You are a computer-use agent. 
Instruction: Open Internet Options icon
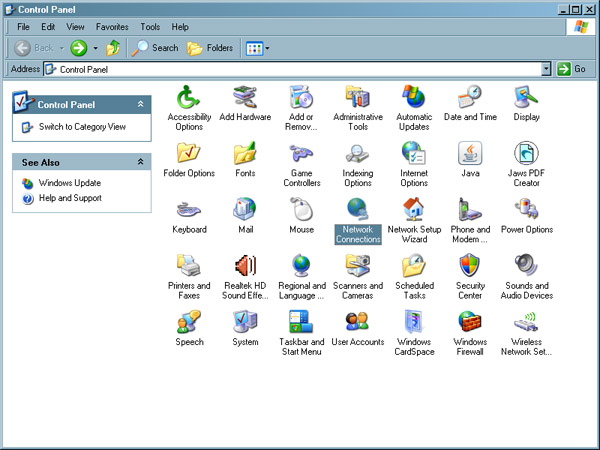point(414,164)
